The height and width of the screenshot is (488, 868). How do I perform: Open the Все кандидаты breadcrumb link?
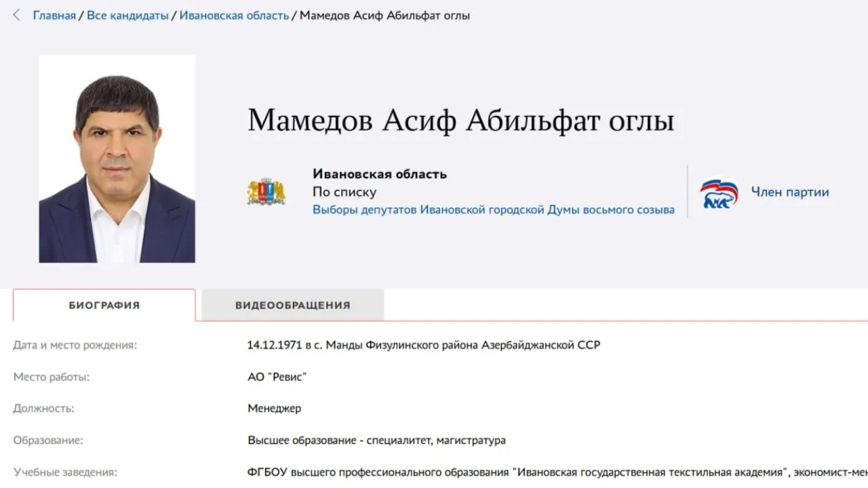(x=127, y=15)
